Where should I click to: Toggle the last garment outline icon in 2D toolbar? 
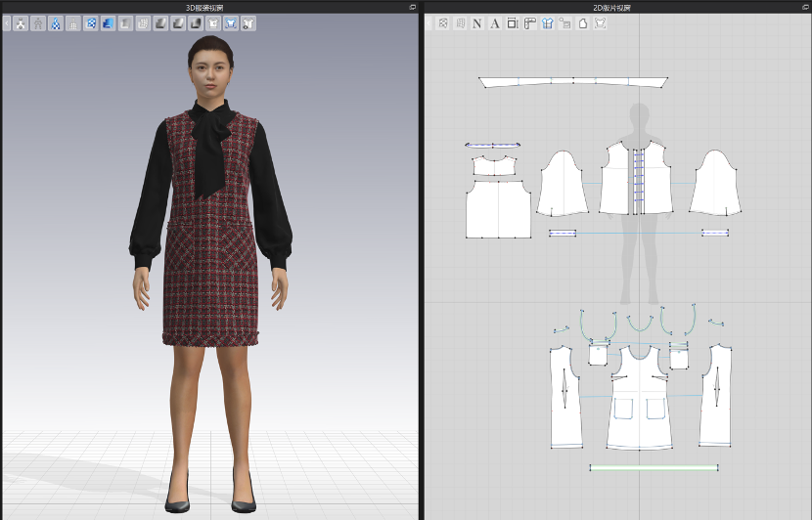pyautogui.click(x=600, y=23)
